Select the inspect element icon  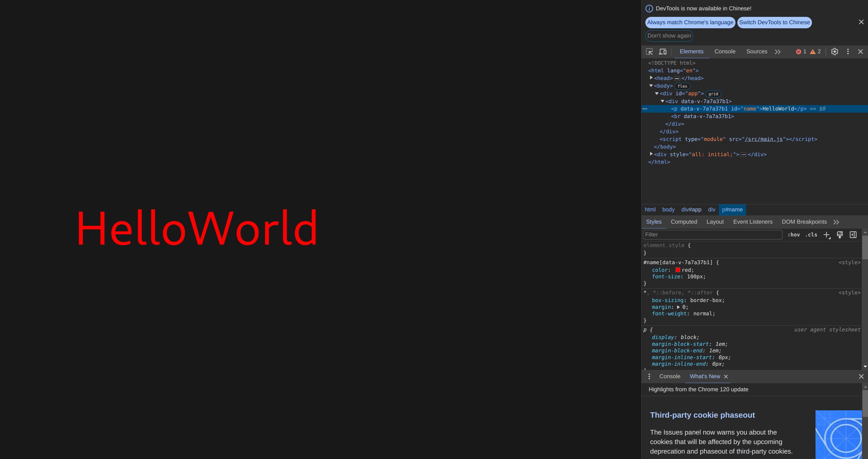click(x=649, y=51)
